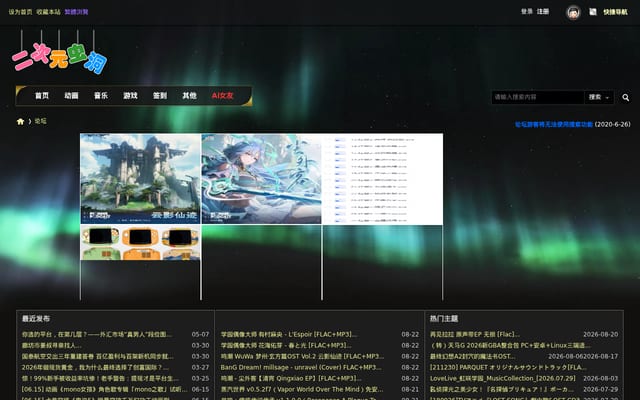
Task: Open hot topic 天马G 2026新GBA整合包
Action: pos(510,345)
